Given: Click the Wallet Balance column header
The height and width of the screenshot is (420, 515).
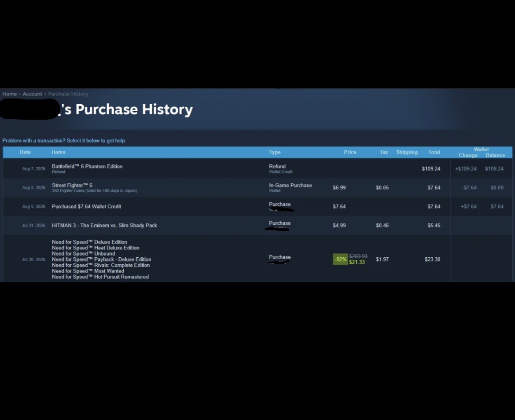Looking at the screenshot, I should coord(495,155).
